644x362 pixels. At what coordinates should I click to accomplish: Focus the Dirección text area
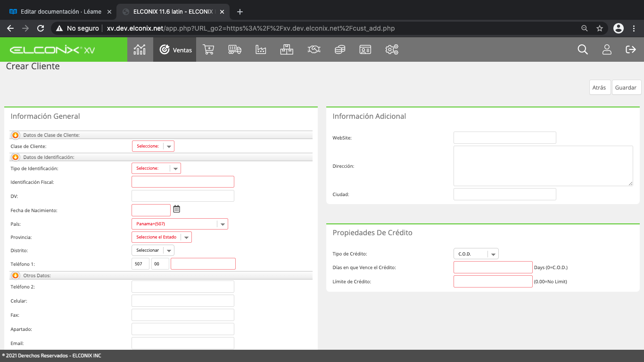pos(543,166)
